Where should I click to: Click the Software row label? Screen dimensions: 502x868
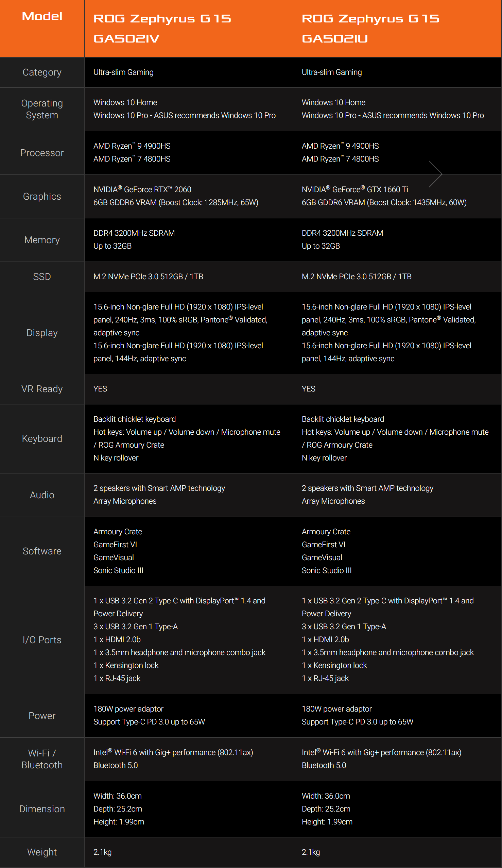point(42,551)
